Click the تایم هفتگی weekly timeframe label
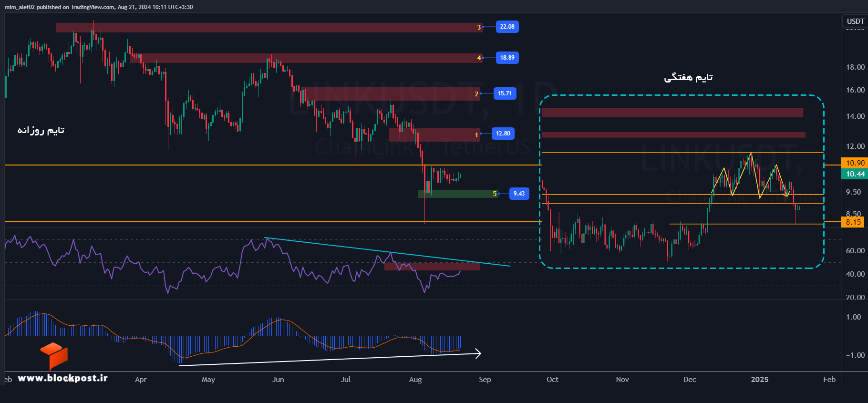The image size is (868, 403). pos(688,77)
